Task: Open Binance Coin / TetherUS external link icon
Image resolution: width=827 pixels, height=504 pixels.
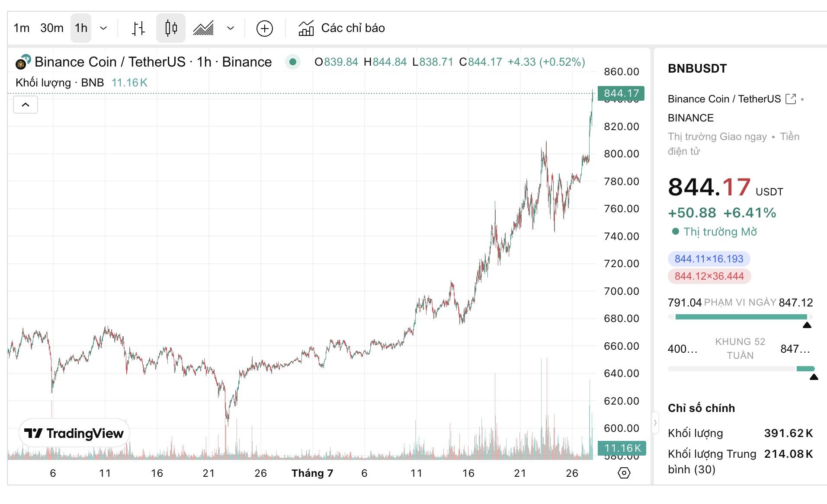Action: (791, 99)
